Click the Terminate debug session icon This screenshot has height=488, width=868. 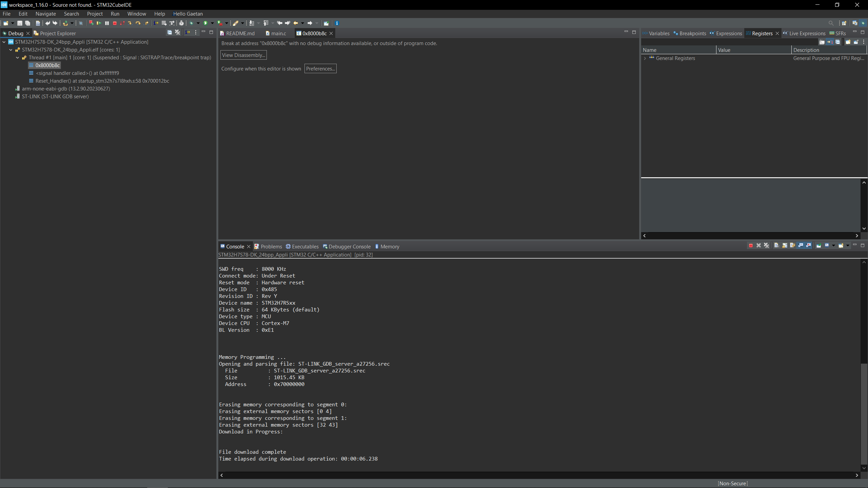[115, 23]
